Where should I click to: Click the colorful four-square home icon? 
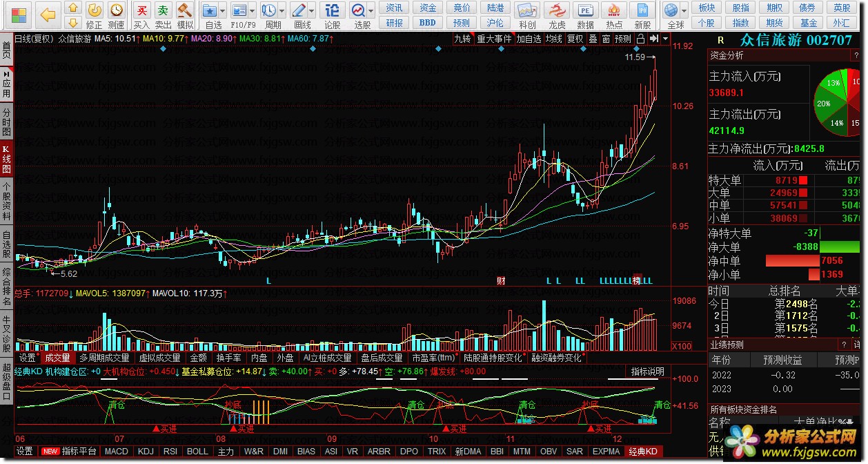pos(18,14)
